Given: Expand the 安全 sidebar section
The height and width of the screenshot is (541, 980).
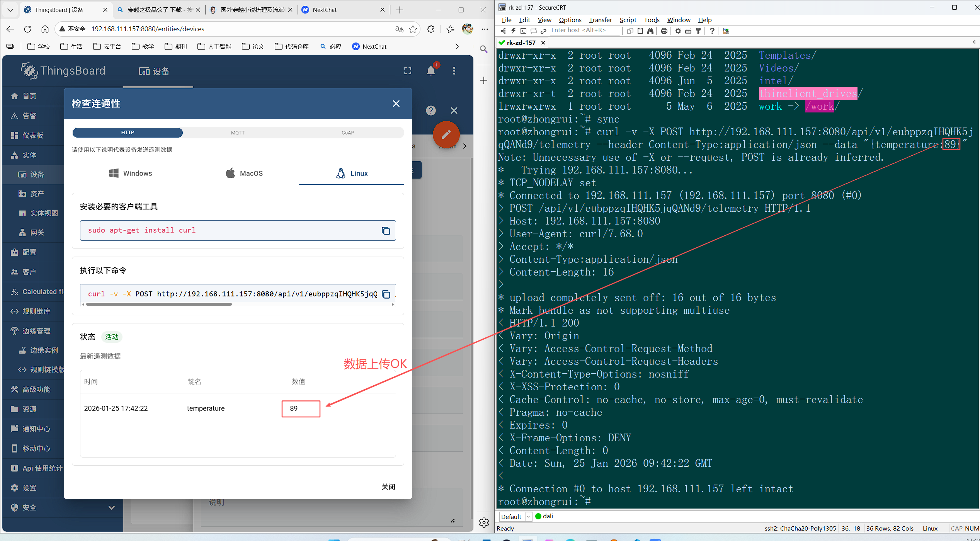Looking at the screenshot, I should pos(111,508).
